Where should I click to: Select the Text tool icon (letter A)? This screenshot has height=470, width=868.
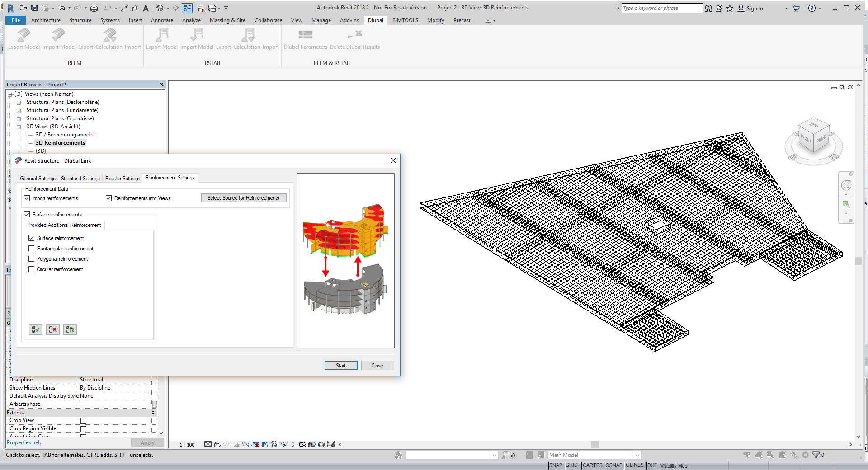pyautogui.click(x=146, y=8)
